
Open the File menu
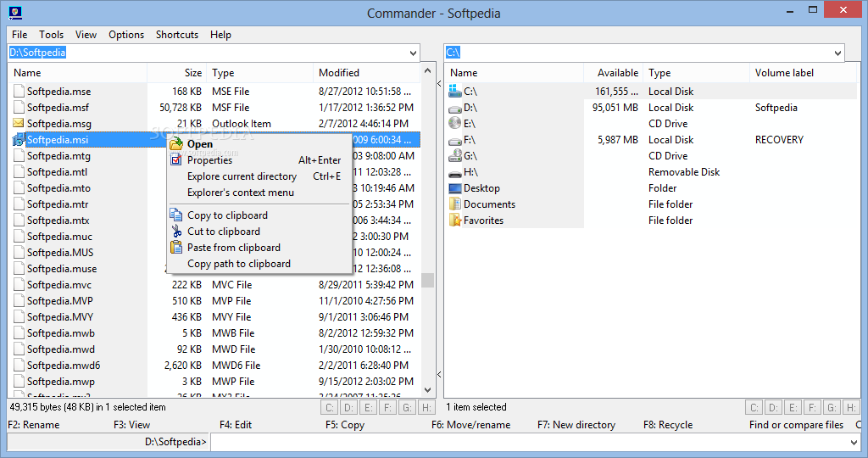click(19, 34)
